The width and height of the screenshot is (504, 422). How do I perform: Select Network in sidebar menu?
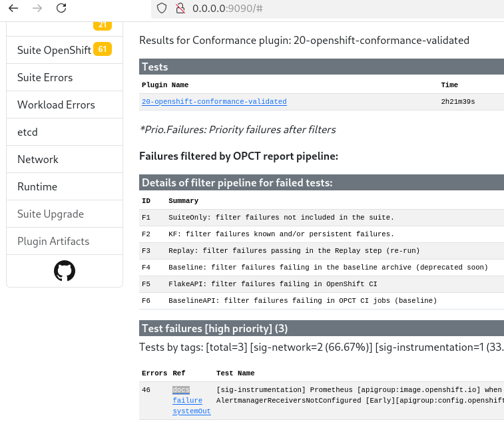pyautogui.click(x=38, y=160)
